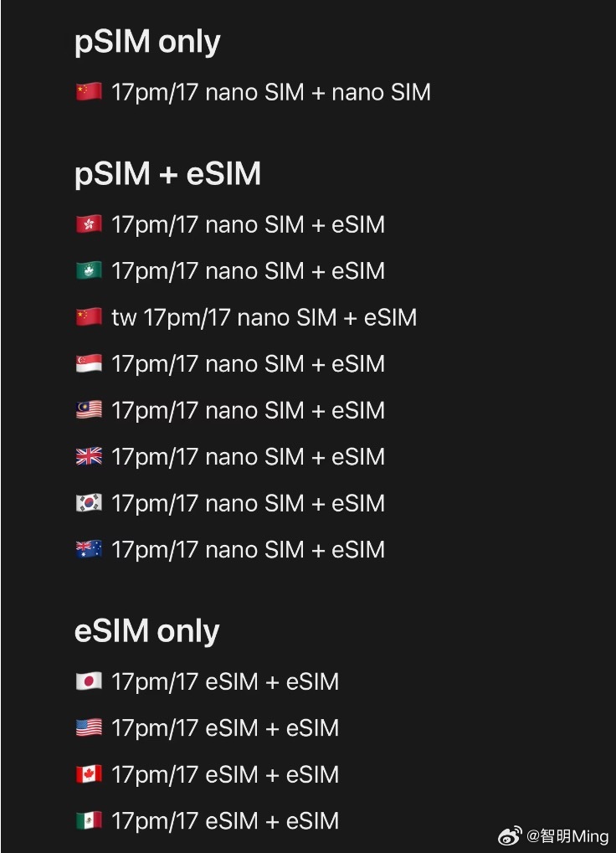Select the pSIM only heading
The width and height of the screenshot is (616, 853).
147,42
